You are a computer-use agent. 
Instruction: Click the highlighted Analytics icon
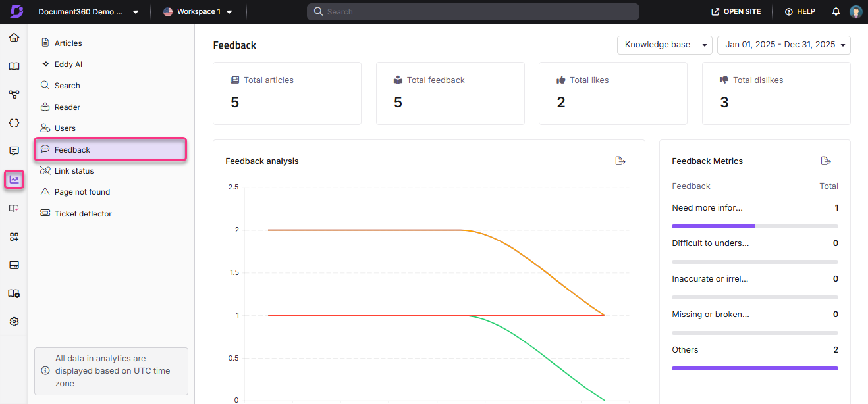pyautogui.click(x=14, y=180)
